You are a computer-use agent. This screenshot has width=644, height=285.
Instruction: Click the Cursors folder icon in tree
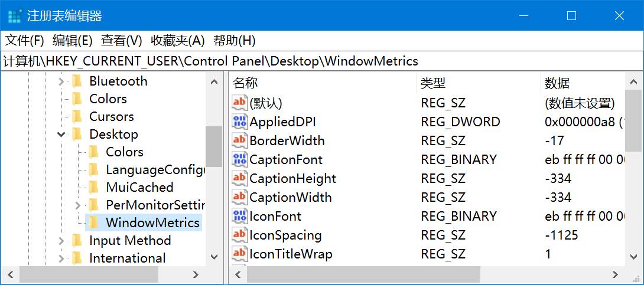point(77,116)
